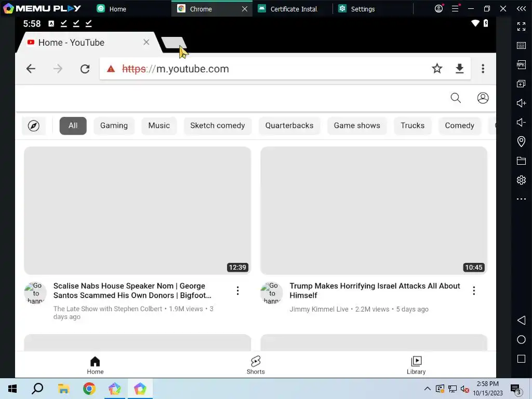Show hidden system tray icons
Viewport: 532px width, 399px height.
428,389
